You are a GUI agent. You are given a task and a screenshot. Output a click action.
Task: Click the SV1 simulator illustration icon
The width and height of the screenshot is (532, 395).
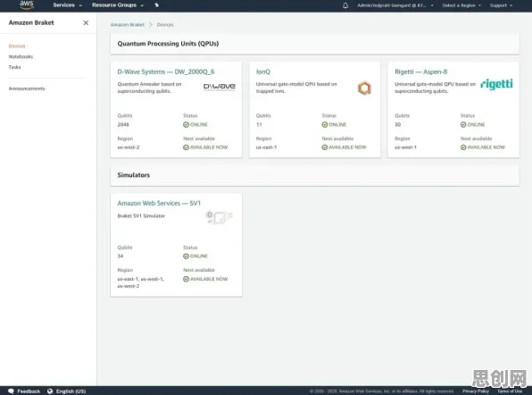point(219,217)
